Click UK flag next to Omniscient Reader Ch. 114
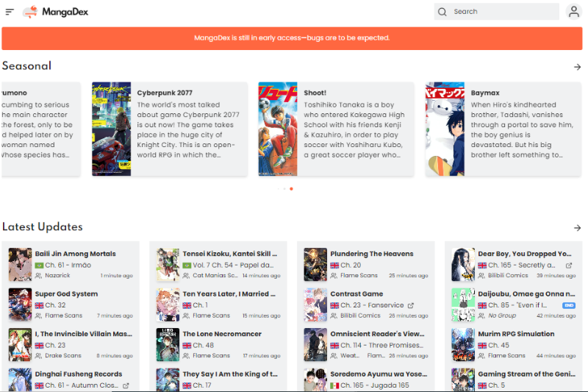The image size is (588, 392). coord(334,346)
